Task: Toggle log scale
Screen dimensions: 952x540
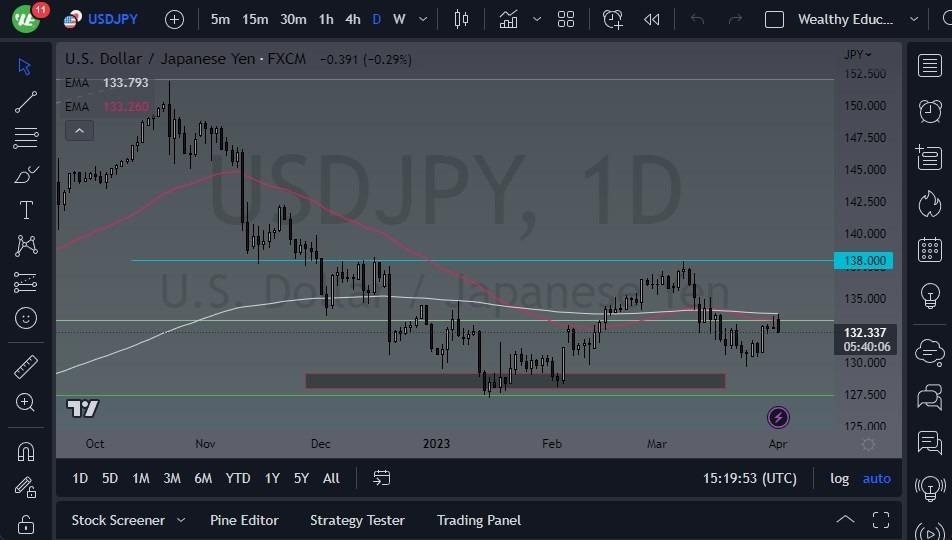Action: pyautogui.click(x=840, y=478)
